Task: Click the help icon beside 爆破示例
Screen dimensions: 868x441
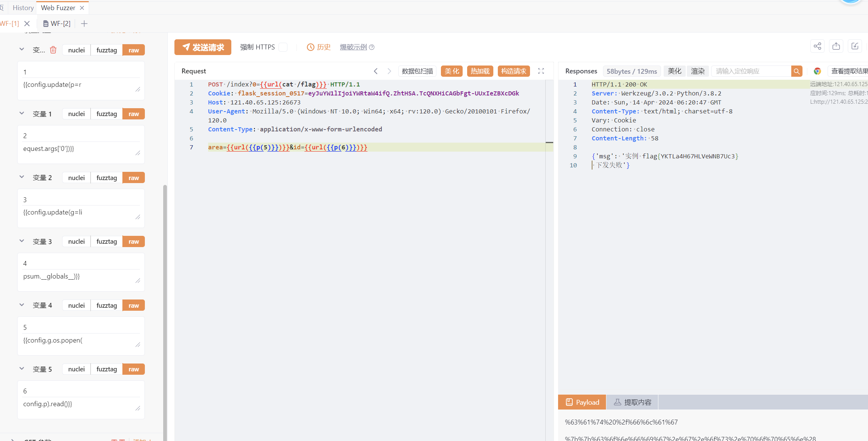Action: [372, 47]
